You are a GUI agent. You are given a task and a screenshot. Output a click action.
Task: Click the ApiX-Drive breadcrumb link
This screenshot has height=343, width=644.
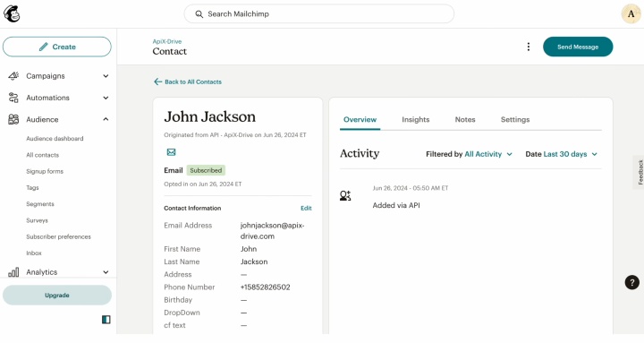pyautogui.click(x=167, y=41)
